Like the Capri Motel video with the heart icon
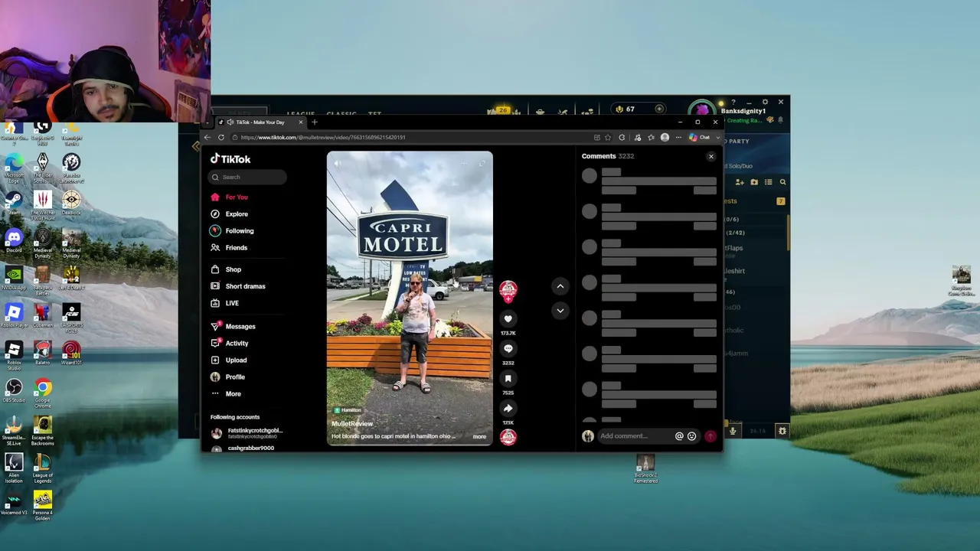This screenshot has height=551, width=980. point(508,319)
